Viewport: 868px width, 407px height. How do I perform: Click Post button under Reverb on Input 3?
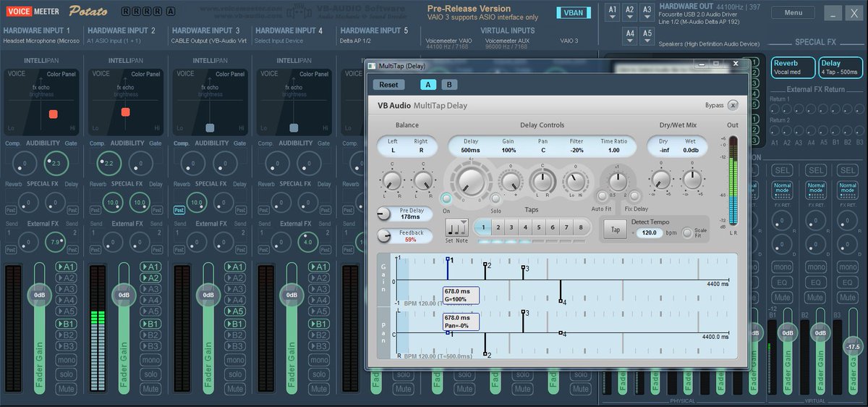pyautogui.click(x=179, y=210)
